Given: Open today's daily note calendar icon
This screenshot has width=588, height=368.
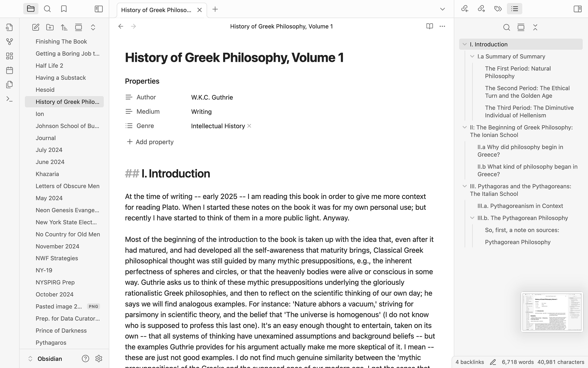Looking at the screenshot, I should (x=9, y=70).
